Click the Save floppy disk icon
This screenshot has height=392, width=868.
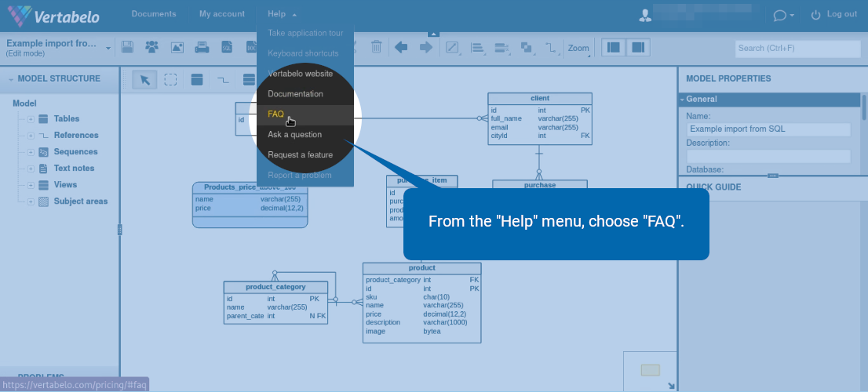tap(127, 48)
